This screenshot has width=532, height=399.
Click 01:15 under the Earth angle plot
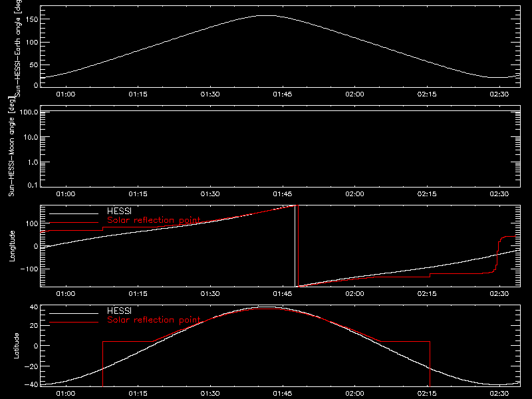[x=138, y=94]
